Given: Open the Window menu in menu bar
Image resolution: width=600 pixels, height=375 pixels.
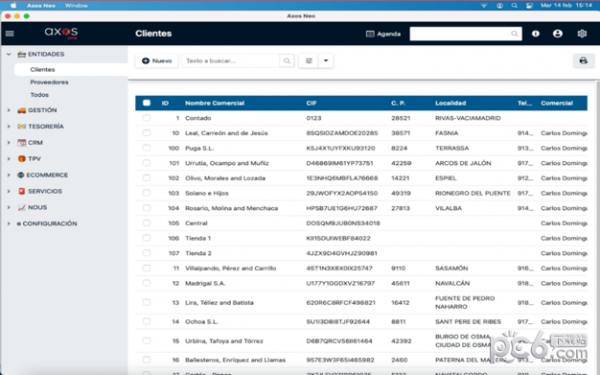Looking at the screenshot, I should (x=76, y=6).
